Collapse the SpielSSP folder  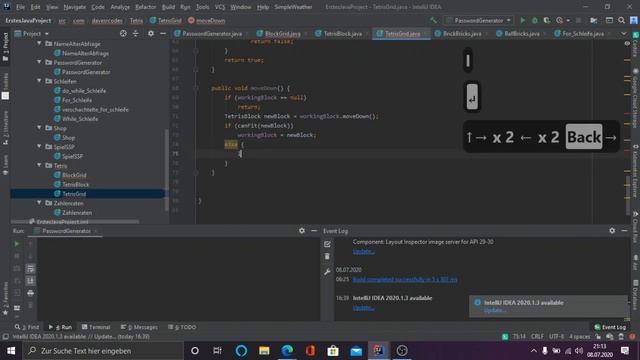point(39,147)
